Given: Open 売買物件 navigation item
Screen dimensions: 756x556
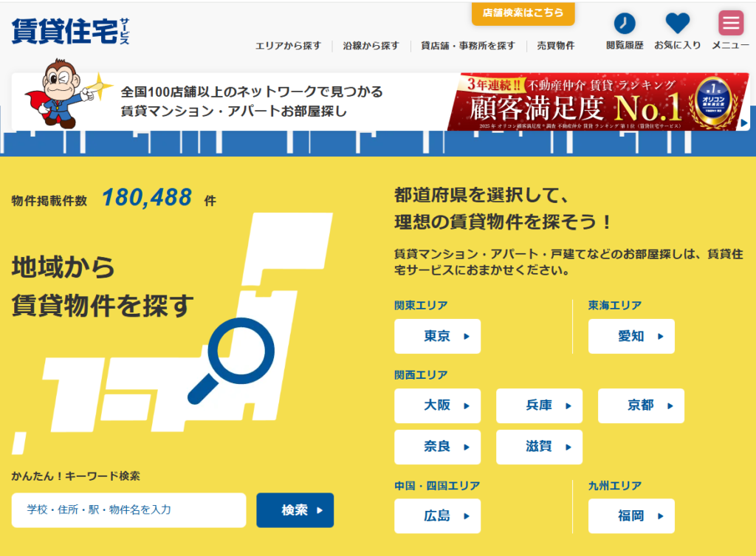Looking at the screenshot, I should click(555, 46).
